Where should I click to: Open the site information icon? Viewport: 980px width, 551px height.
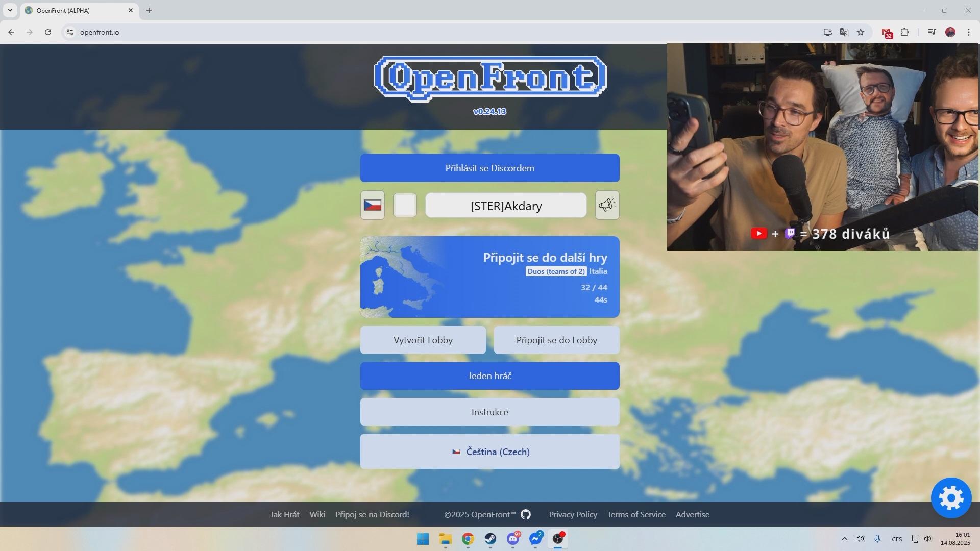click(70, 32)
